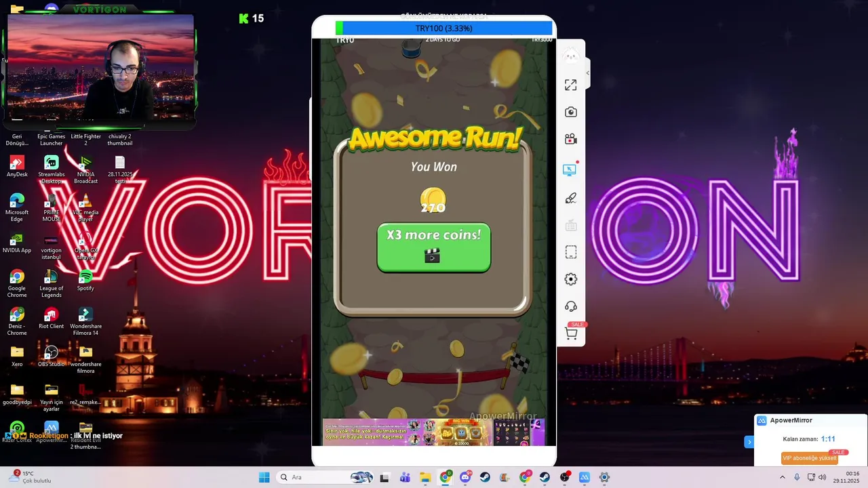Image resolution: width=868 pixels, height=488 pixels.
Task: Select the whiteboard brush tool icon
Action: point(571,198)
